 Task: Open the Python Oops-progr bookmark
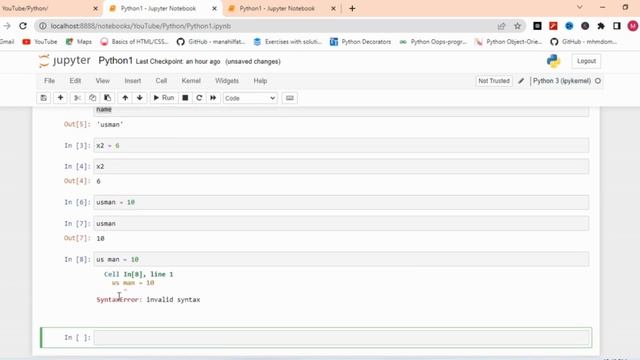(x=433, y=42)
